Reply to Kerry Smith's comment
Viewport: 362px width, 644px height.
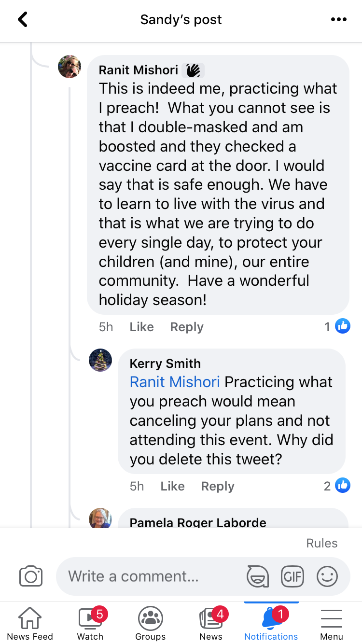pos(217,486)
